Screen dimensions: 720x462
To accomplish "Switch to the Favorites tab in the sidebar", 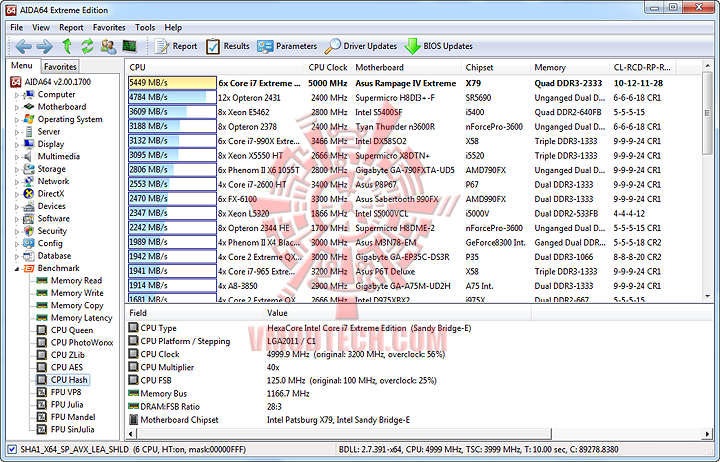I will [x=60, y=67].
